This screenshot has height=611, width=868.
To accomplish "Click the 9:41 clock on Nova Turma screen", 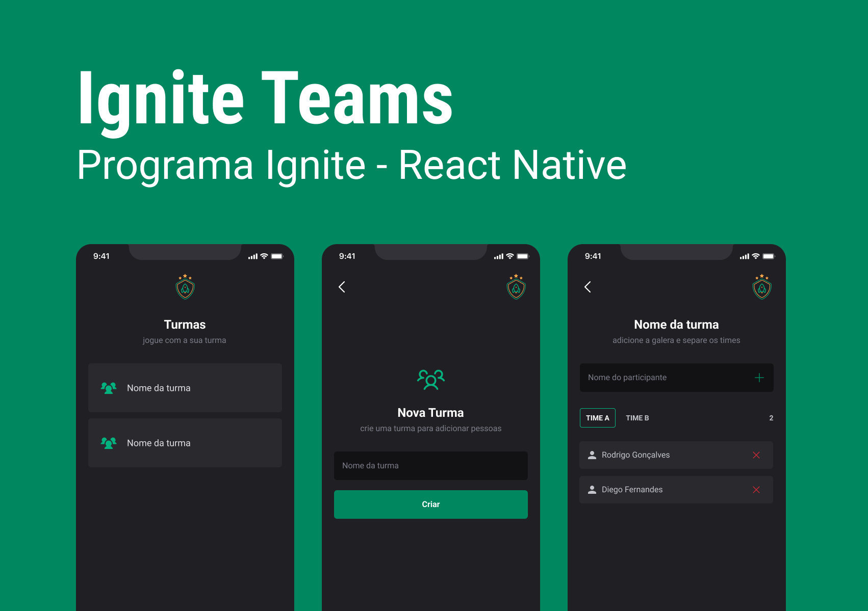I will (x=347, y=256).
